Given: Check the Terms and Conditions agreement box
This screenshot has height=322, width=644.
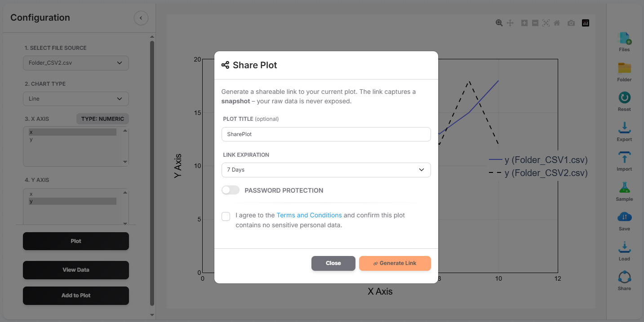Looking at the screenshot, I should (226, 216).
